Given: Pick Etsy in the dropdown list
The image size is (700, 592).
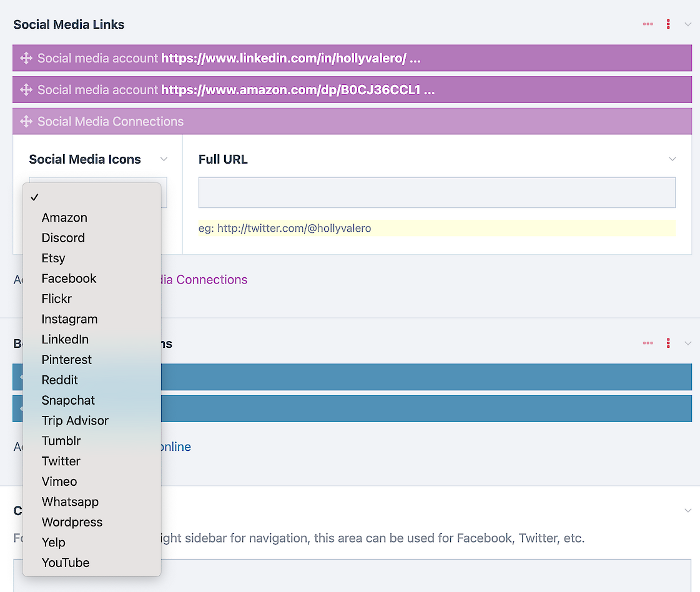Looking at the screenshot, I should pos(92,258).
